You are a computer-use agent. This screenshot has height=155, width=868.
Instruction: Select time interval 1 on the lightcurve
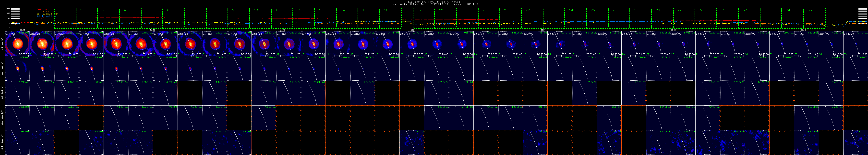pos(65,18)
